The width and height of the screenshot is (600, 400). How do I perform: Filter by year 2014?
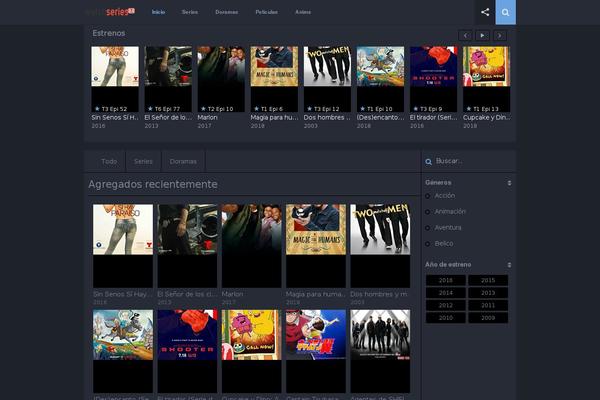coord(446,293)
